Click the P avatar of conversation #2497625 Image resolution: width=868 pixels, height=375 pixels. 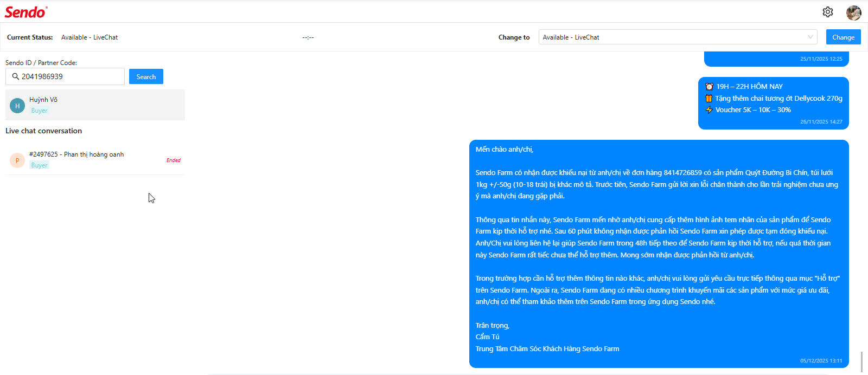17,160
